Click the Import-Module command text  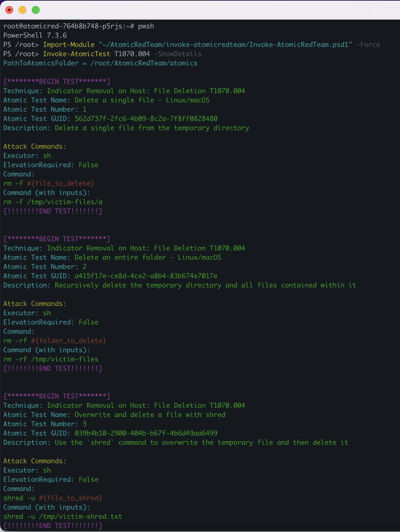point(69,45)
